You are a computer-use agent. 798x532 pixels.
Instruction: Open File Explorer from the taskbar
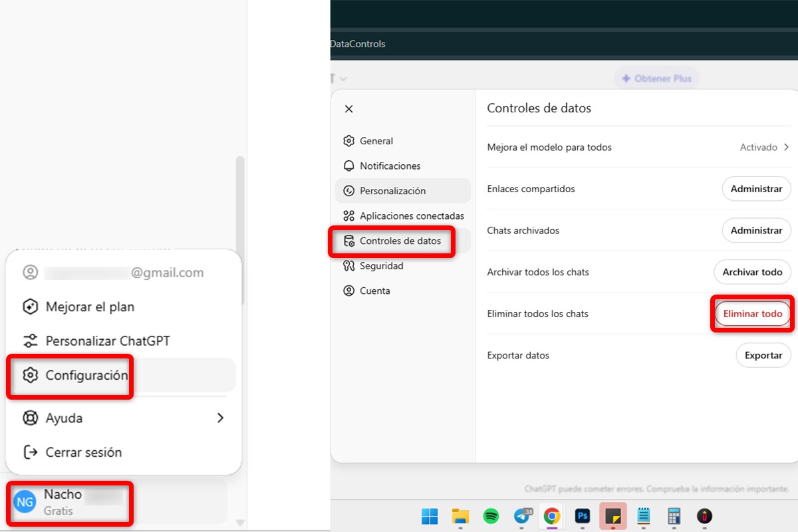tap(460, 516)
